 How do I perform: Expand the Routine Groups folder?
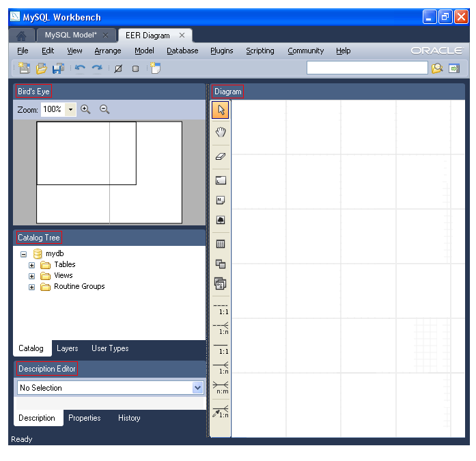coord(31,287)
